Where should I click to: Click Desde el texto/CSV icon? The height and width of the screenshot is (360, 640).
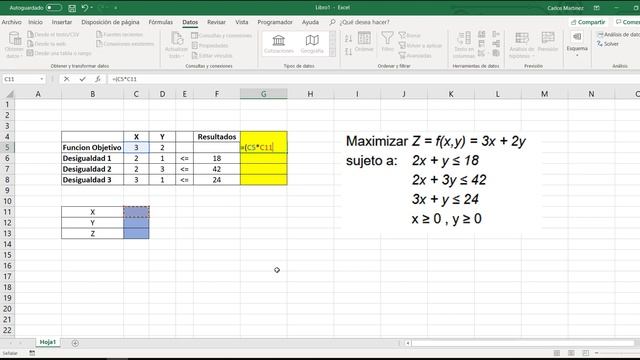[30, 34]
